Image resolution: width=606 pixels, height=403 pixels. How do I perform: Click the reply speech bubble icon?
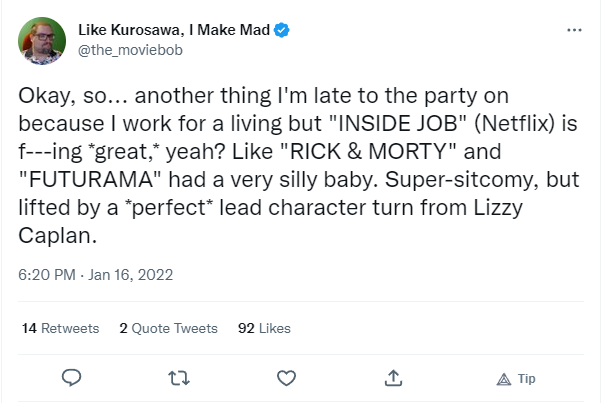[71, 377]
